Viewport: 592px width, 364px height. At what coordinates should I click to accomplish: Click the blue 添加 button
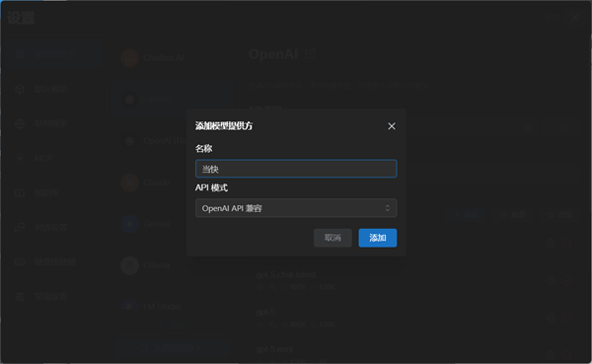pyautogui.click(x=378, y=238)
